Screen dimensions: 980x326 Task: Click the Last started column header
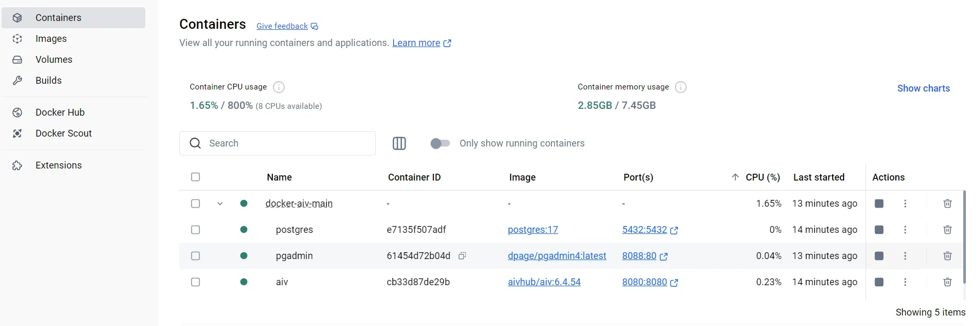tap(819, 177)
